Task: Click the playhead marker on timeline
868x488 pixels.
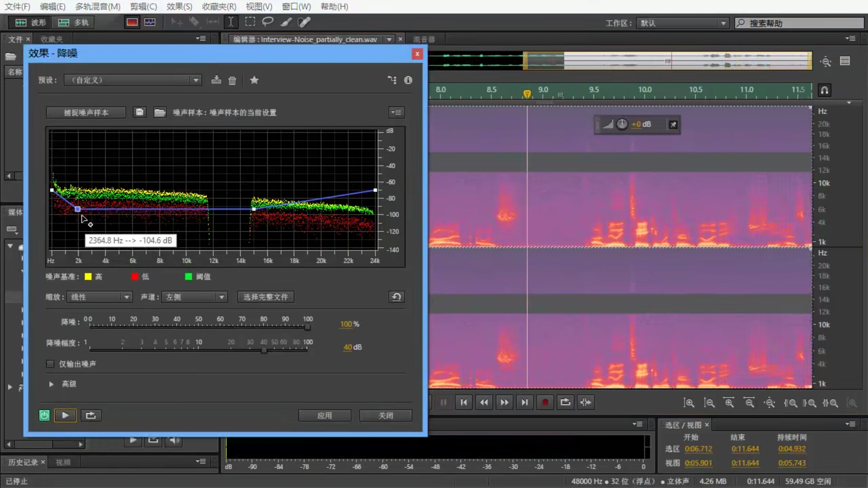Action: coord(527,94)
